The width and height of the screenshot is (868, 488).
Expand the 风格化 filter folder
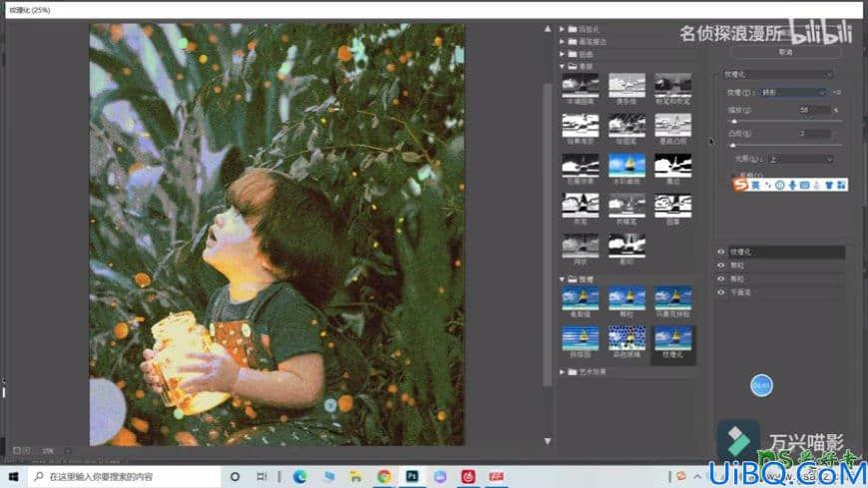pyautogui.click(x=562, y=29)
